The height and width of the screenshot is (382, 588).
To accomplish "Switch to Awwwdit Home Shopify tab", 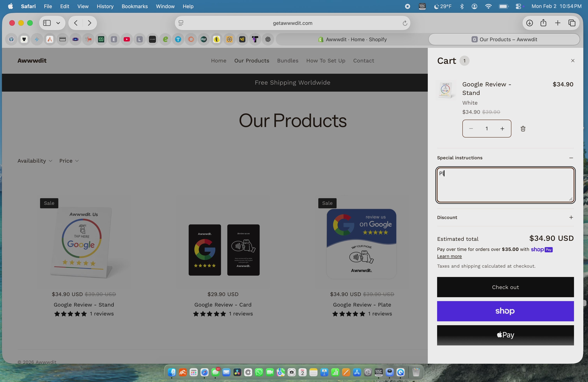I will pos(352,39).
